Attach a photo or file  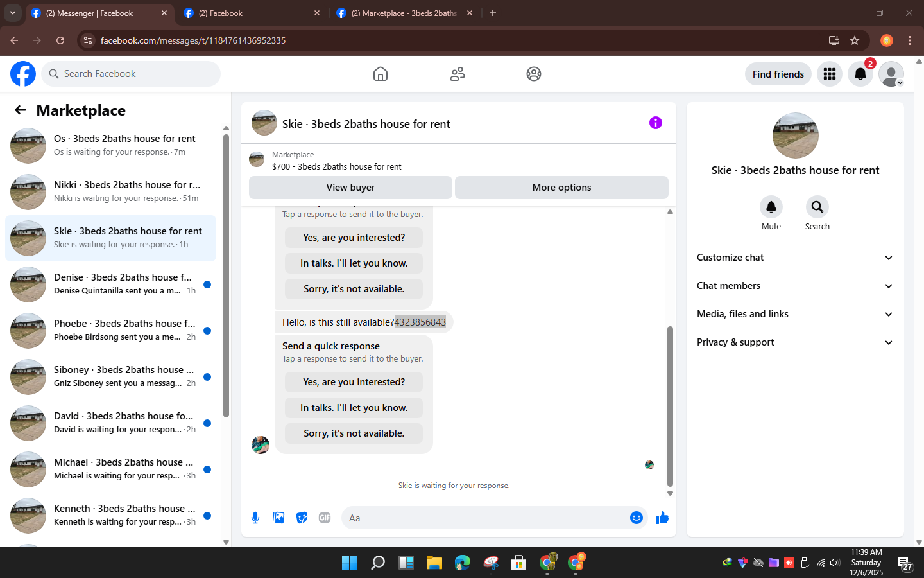click(x=278, y=518)
